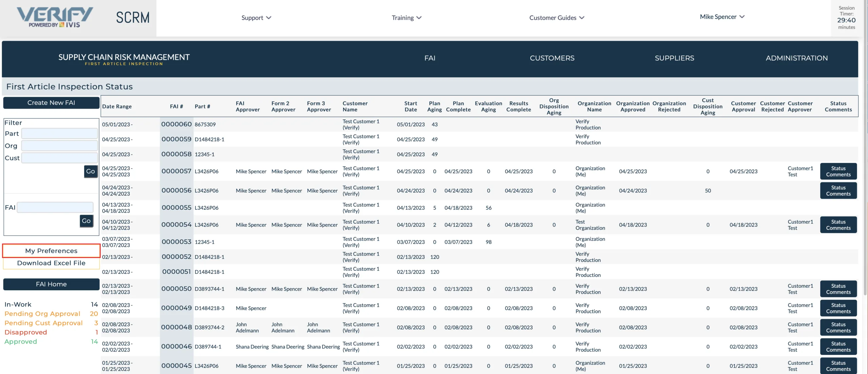Open FAI number 0000057
This screenshot has height=374, width=868.
click(x=176, y=171)
